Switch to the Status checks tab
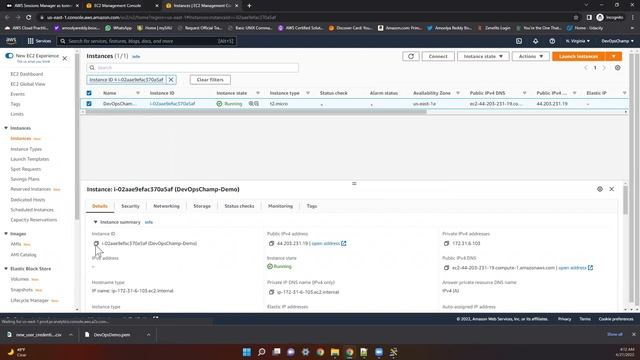This screenshot has height=360, width=640. pyautogui.click(x=239, y=206)
